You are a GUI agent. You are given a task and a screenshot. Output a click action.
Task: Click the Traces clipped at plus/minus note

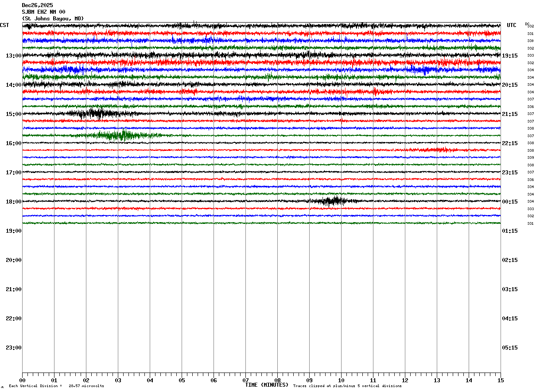pos(347,386)
